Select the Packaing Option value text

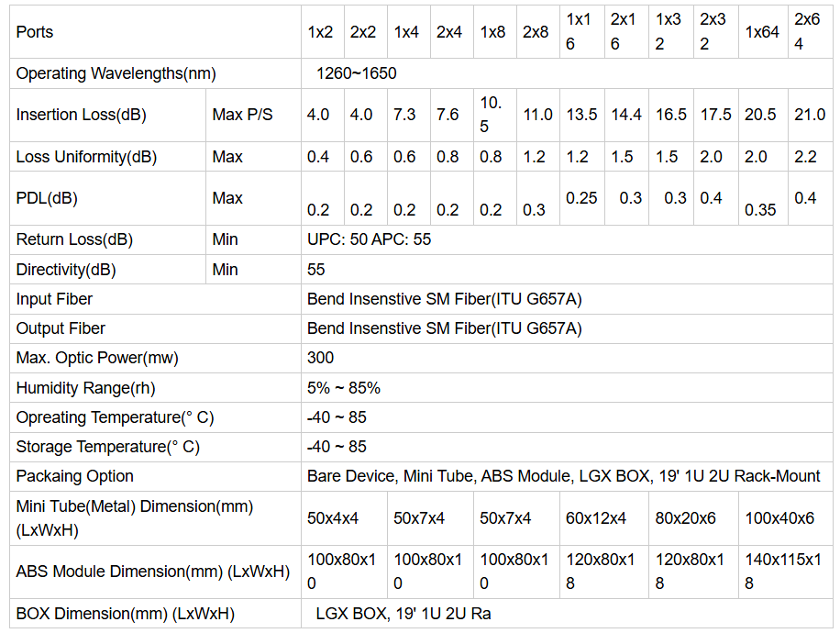click(x=563, y=476)
